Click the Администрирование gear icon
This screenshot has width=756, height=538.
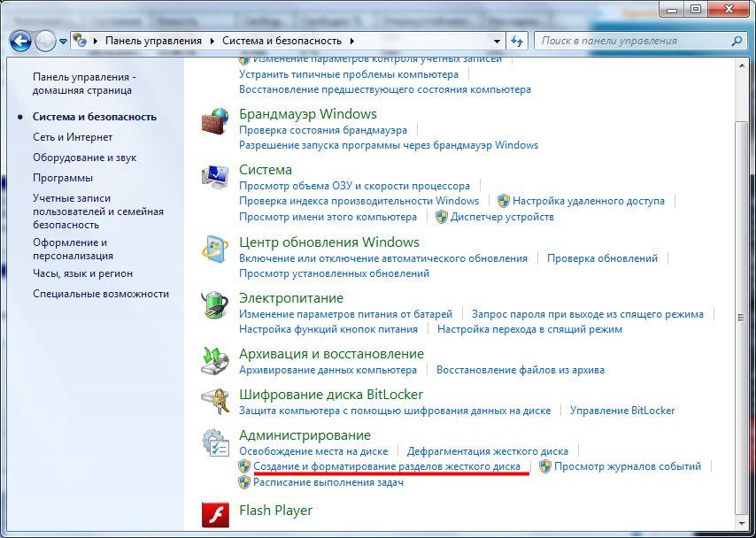click(x=214, y=442)
